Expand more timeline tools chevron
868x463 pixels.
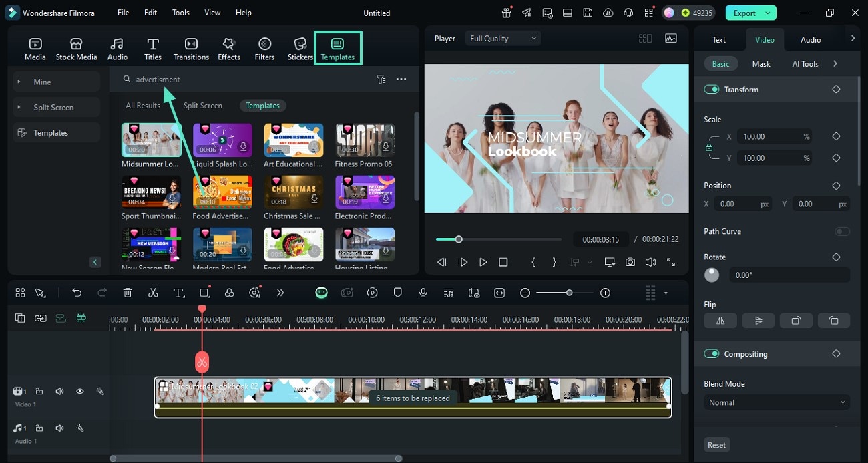[280, 293]
